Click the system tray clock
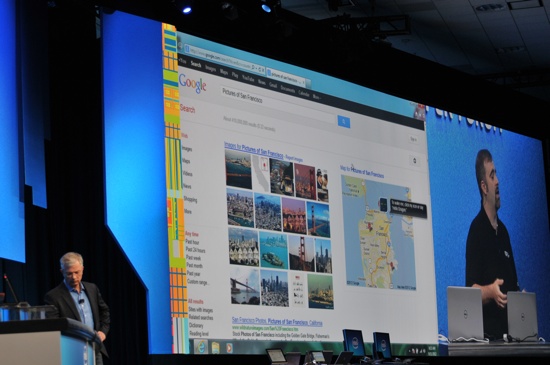The image size is (550, 365). coord(431,350)
